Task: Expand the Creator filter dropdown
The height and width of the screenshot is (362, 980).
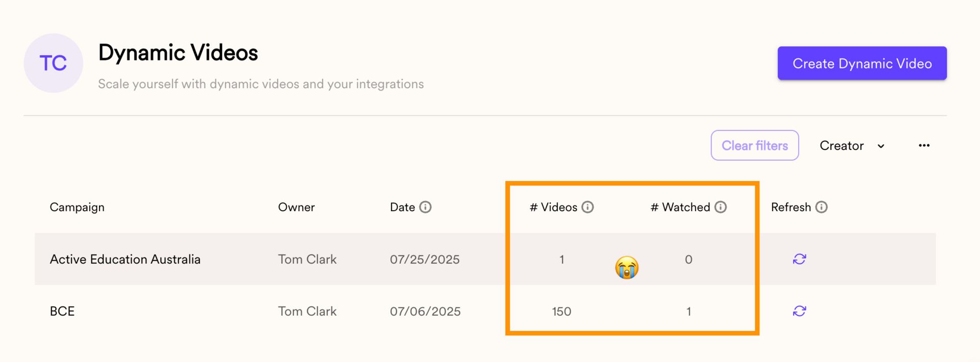Action: click(x=850, y=146)
